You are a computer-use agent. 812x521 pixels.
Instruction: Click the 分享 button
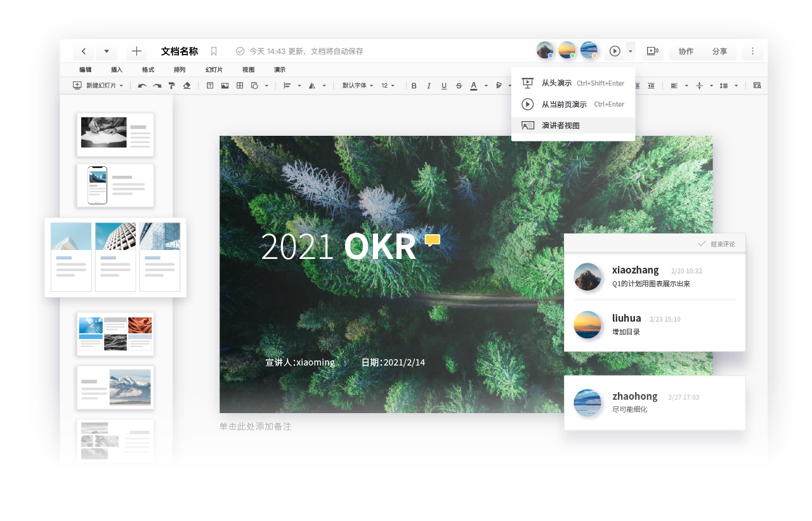[719, 51]
